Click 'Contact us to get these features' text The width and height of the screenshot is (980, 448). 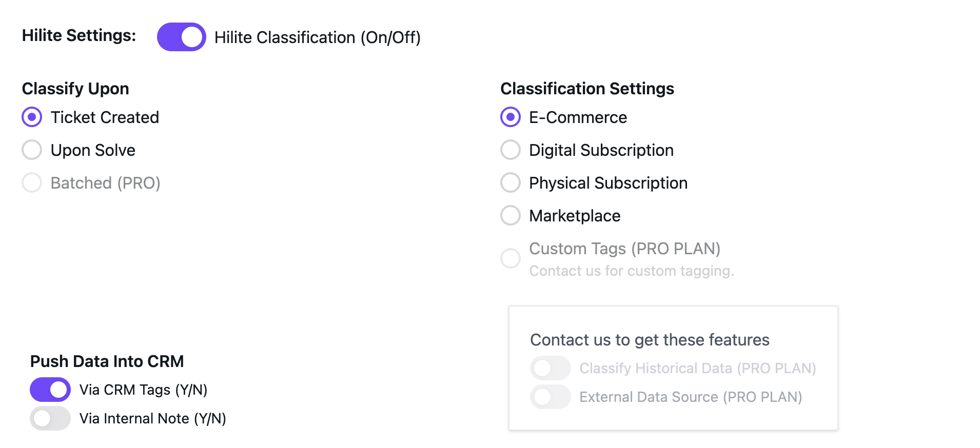click(x=650, y=340)
